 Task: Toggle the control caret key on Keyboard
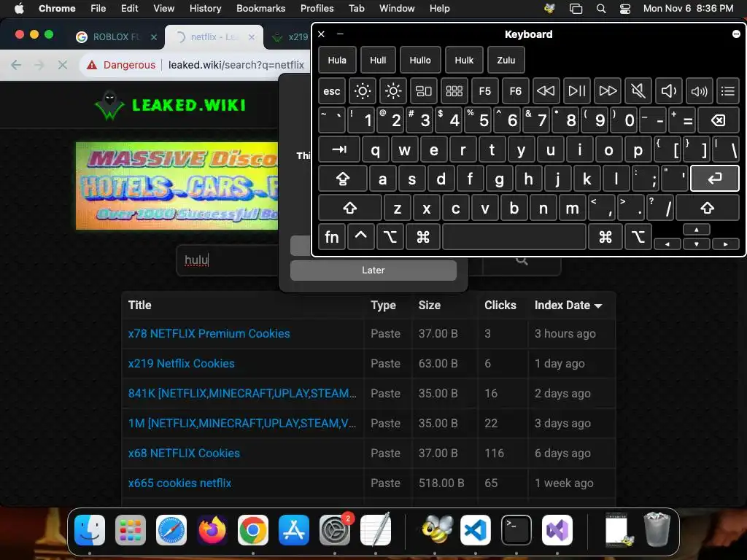[360, 237]
